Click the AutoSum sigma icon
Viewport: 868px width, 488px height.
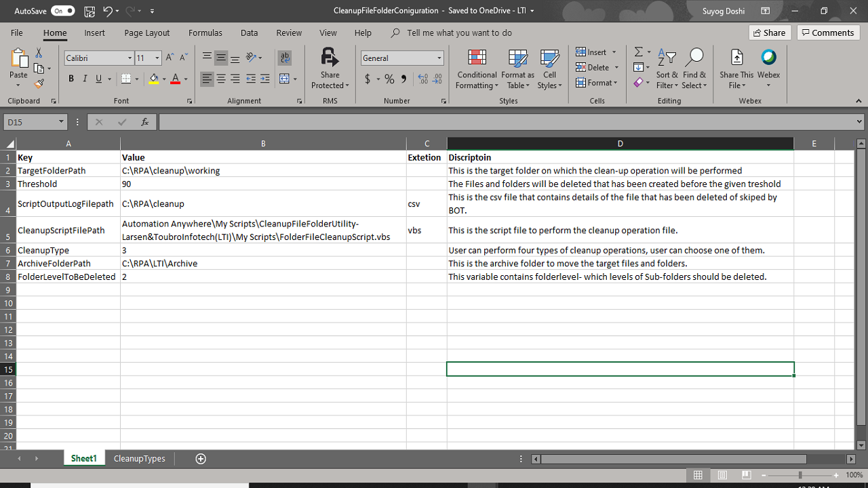click(638, 52)
